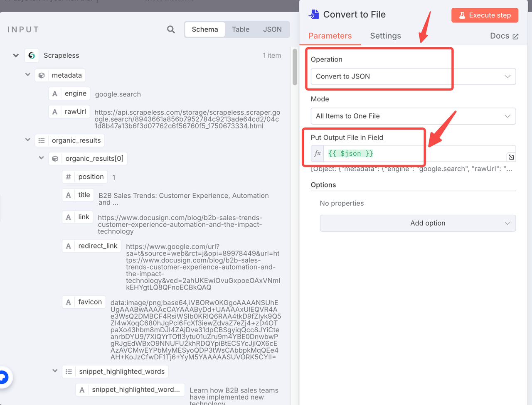Screen dimensions: 532x405
Task: Switch input view to JSON
Action: tap(272, 29)
